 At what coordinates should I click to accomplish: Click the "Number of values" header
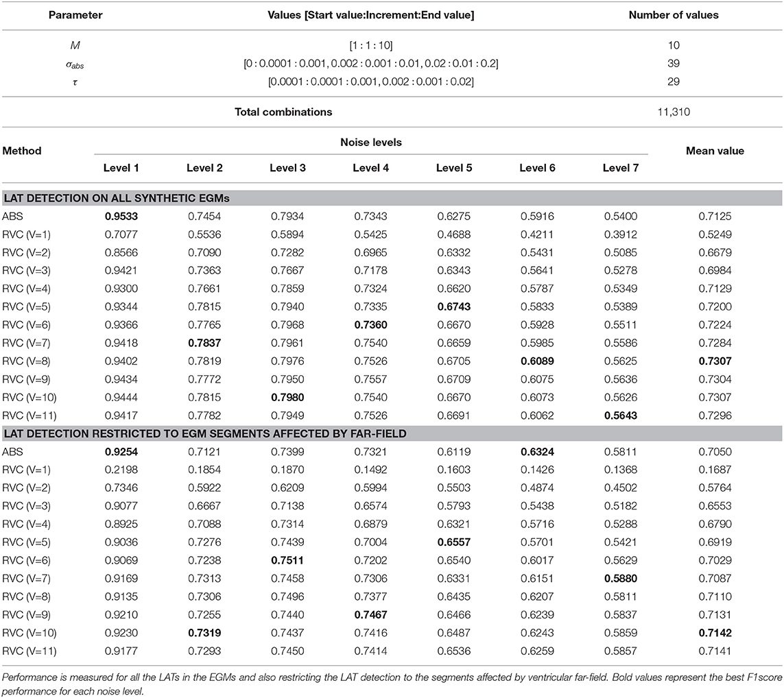[674, 15]
